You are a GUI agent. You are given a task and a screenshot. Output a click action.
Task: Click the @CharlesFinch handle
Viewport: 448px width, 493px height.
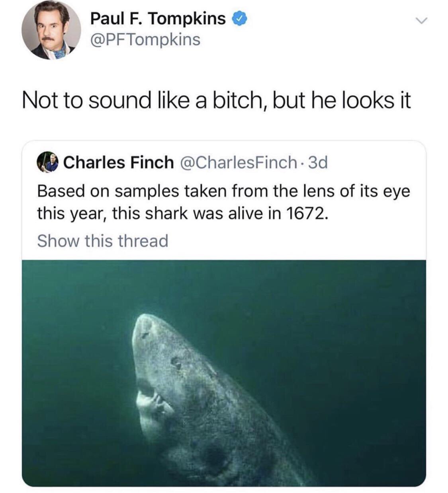click(239, 162)
